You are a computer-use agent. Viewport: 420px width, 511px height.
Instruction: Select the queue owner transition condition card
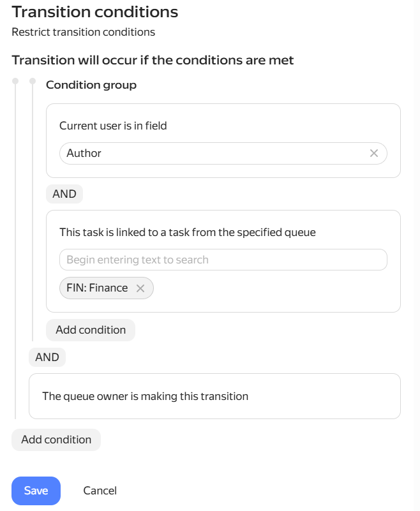[x=214, y=396]
